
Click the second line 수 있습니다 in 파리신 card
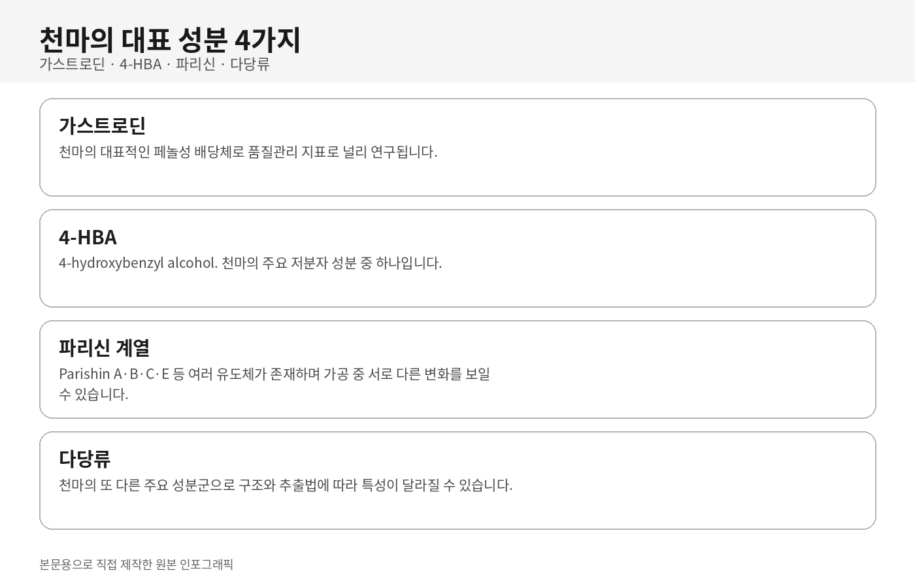93,394
